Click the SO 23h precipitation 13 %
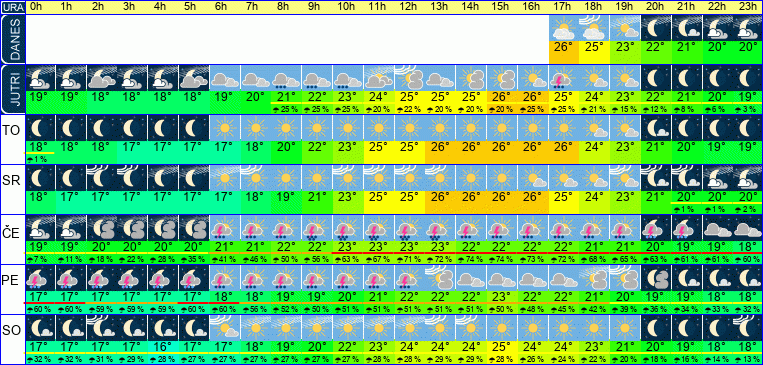Viewport: 763px width, 365px height. tap(748, 360)
